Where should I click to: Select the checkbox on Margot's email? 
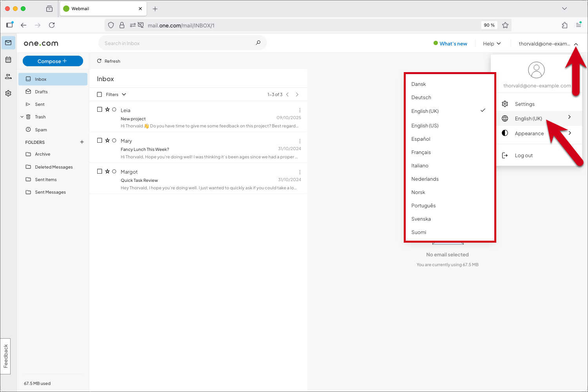pos(99,171)
